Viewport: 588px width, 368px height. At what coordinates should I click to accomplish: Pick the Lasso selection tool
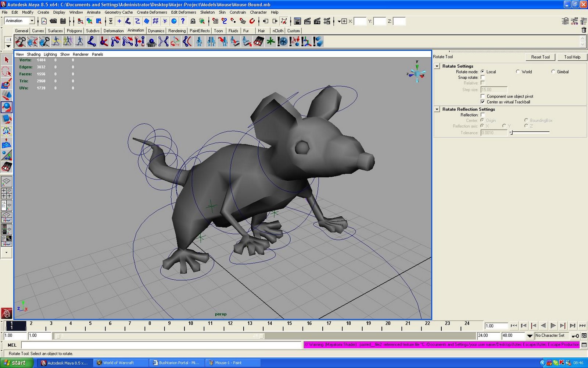point(7,71)
